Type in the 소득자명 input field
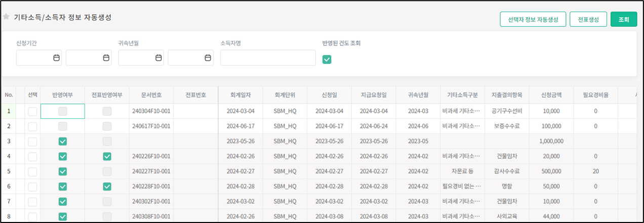Image resolution: width=644 pixels, height=223 pixels. [x=268, y=58]
